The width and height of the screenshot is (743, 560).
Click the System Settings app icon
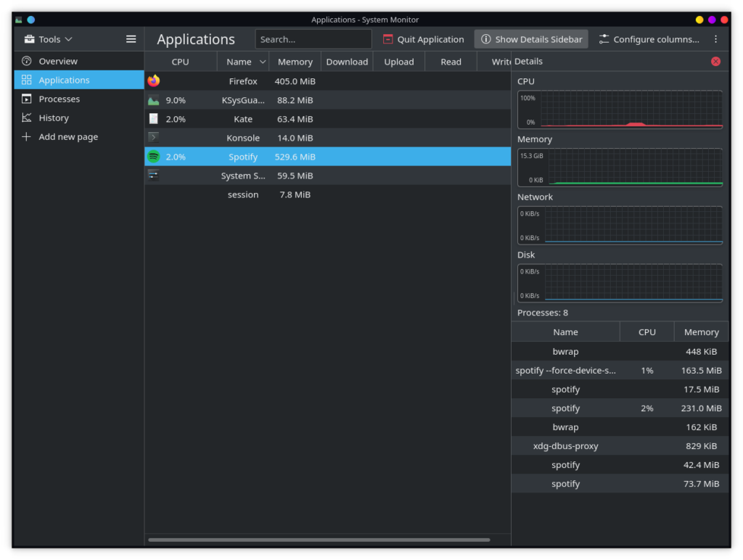[154, 176]
